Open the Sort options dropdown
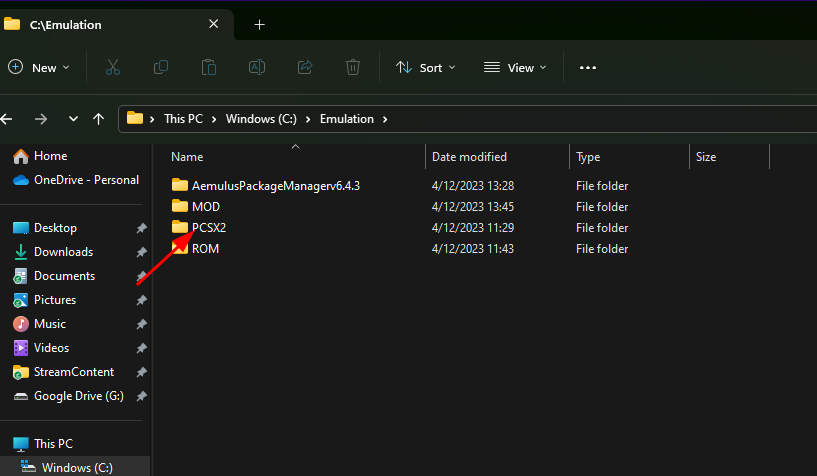 coord(426,68)
